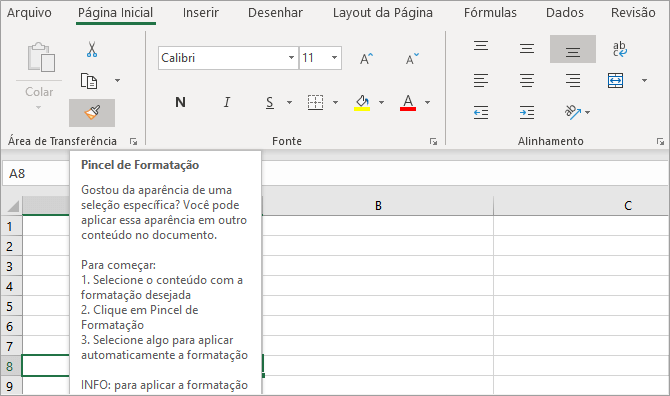670x396 pixels.
Task: Toggle italic formatting
Action: point(226,102)
